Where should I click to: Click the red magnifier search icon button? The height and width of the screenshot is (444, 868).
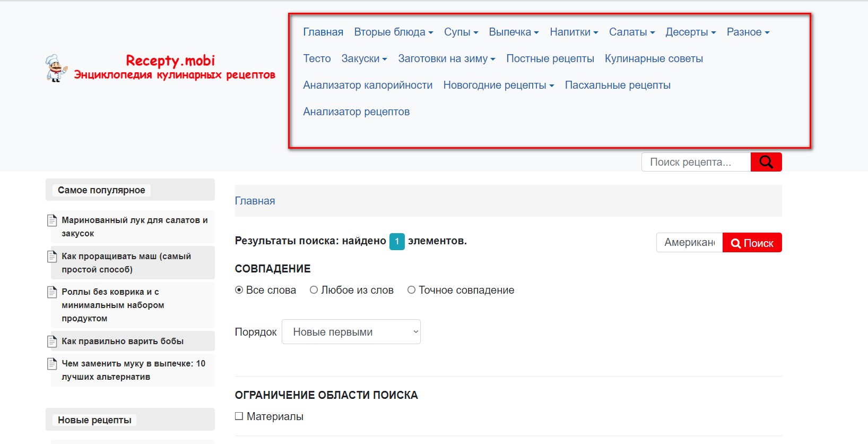coord(766,162)
